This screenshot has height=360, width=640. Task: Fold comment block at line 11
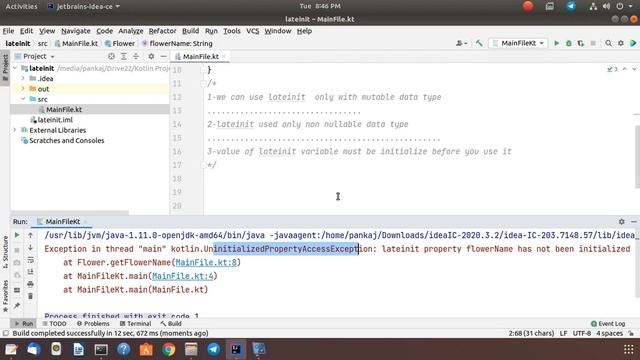[203, 84]
